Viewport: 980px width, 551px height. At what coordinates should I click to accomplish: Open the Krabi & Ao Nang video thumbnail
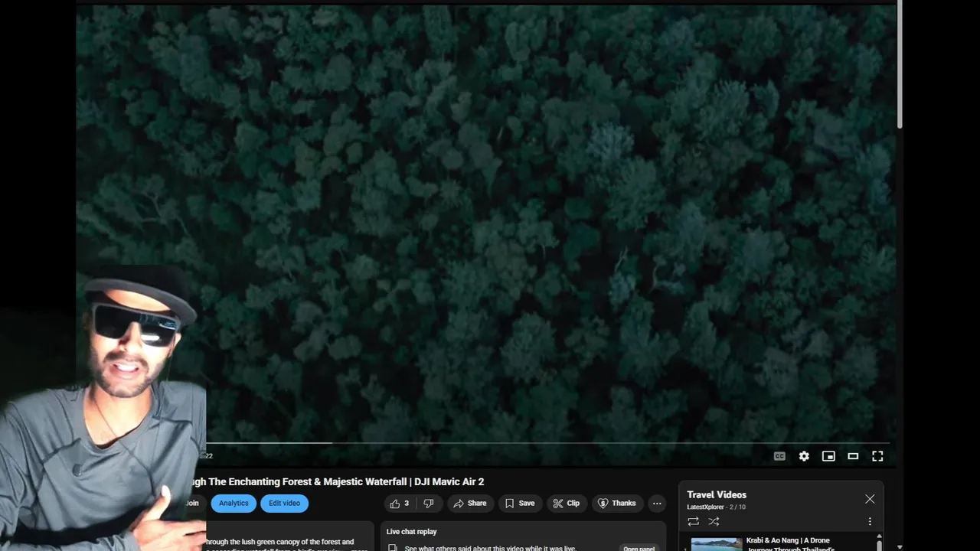coord(717,544)
